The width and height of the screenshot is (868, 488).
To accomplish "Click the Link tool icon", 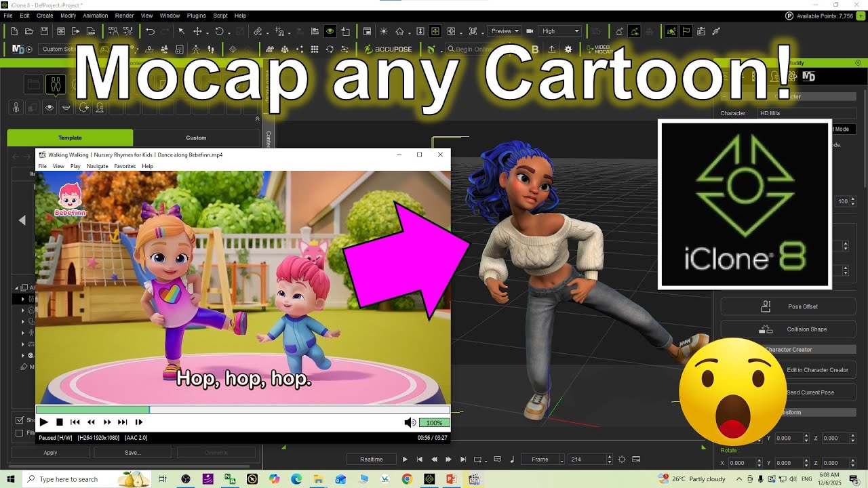I will point(258,31).
